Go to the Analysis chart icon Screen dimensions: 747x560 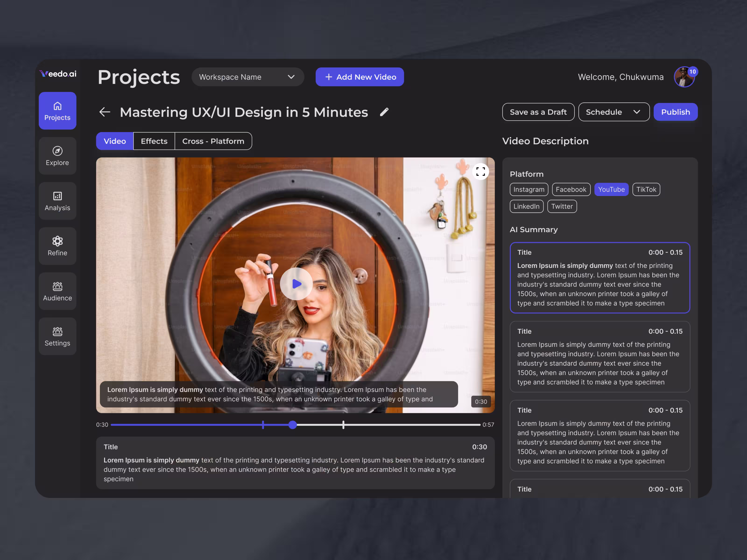pos(57,196)
